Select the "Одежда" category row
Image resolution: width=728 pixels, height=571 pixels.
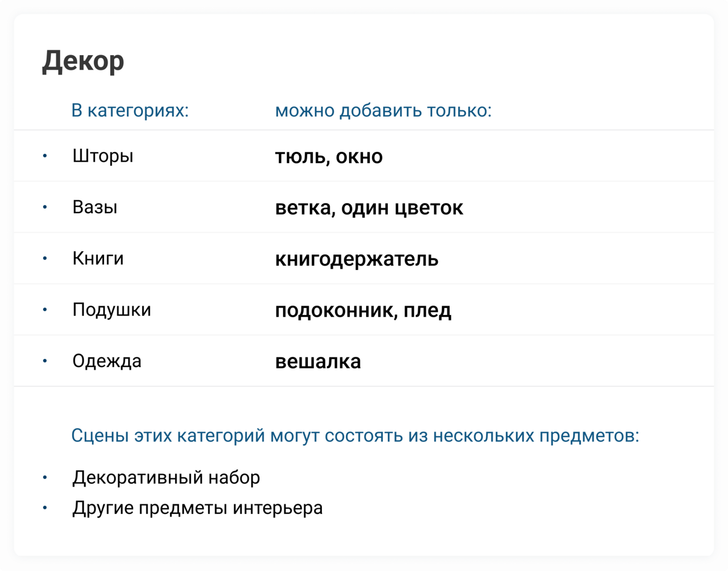pyautogui.click(x=107, y=361)
